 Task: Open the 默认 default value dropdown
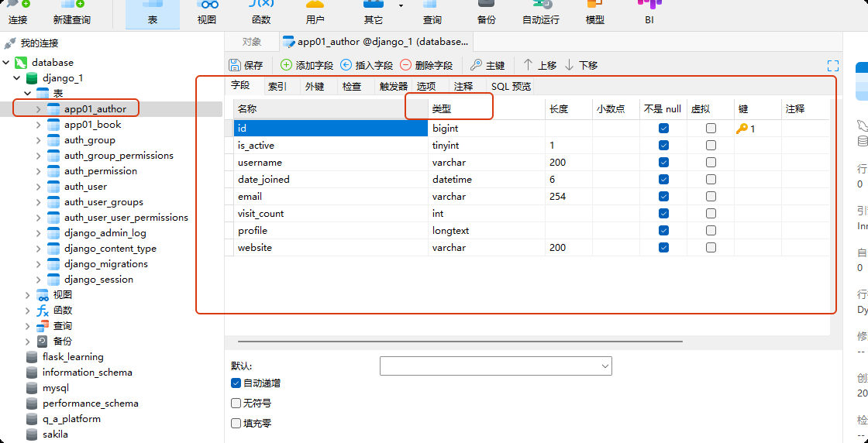pyautogui.click(x=495, y=366)
